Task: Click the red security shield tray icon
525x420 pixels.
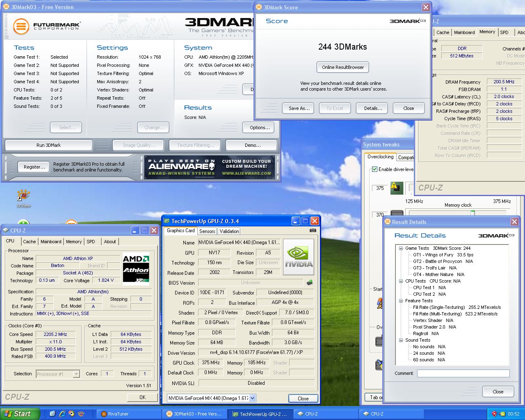Action: [494, 414]
